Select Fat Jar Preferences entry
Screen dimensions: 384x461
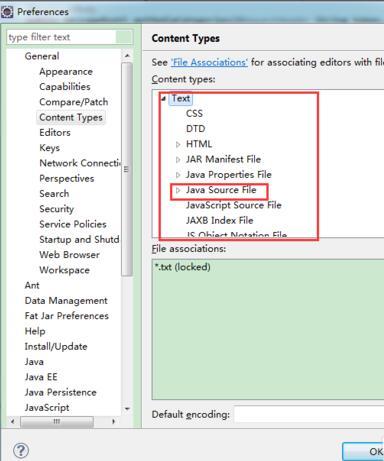(x=67, y=316)
